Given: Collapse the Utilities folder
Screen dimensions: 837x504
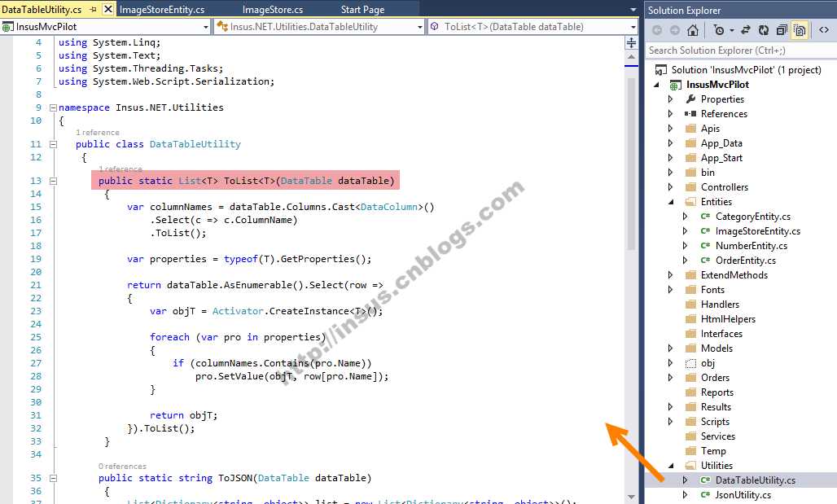Looking at the screenshot, I should [x=671, y=466].
